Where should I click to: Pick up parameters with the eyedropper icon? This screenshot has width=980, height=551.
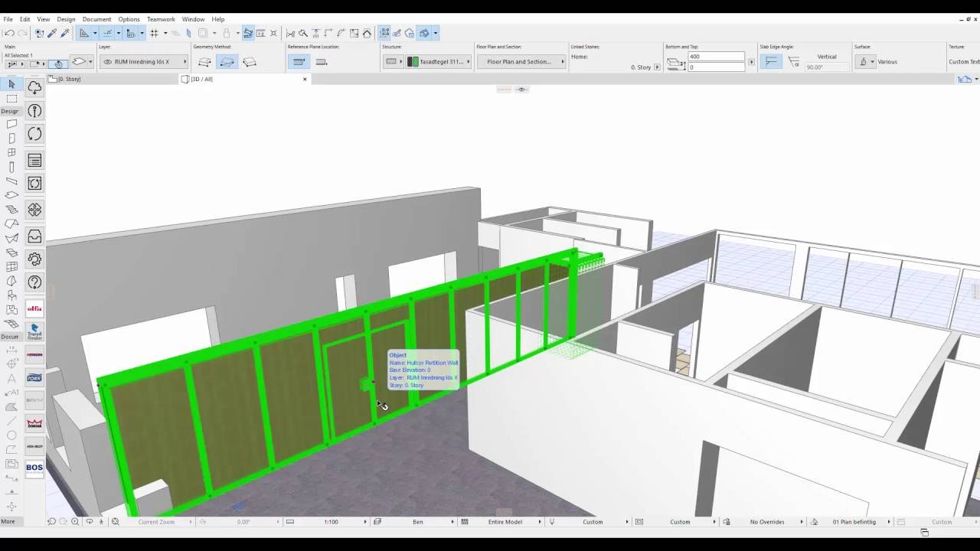(x=52, y=33)
